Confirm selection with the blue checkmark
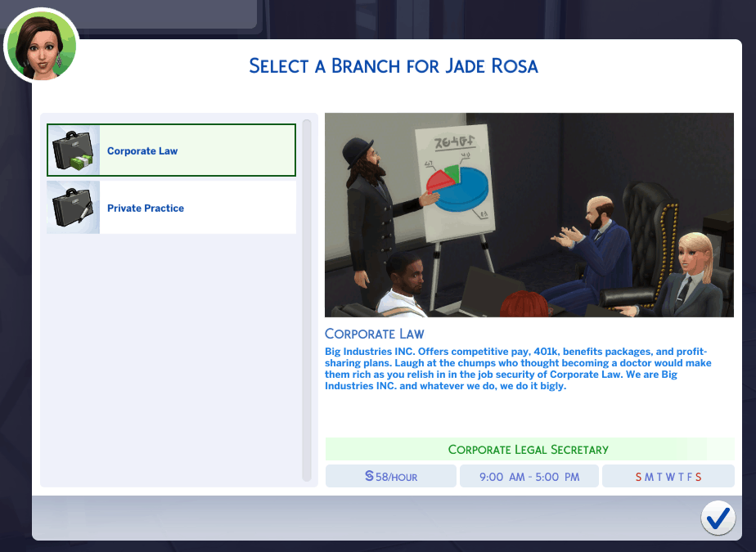The width and height of the screenshot is (756, 552). pyautogui.click(x=718, y=518)
